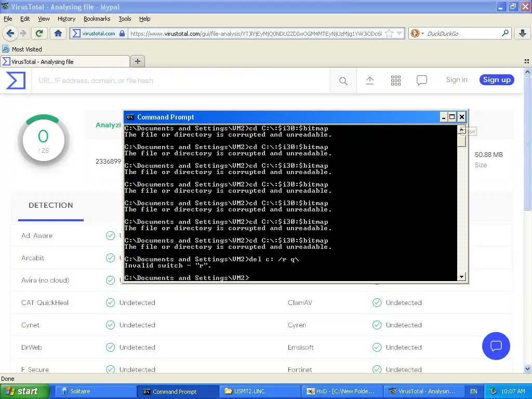532x399 pixels.
Task: Click the Ad-Aware engine name
Action: pyautogui.click(x=37, y=235)
